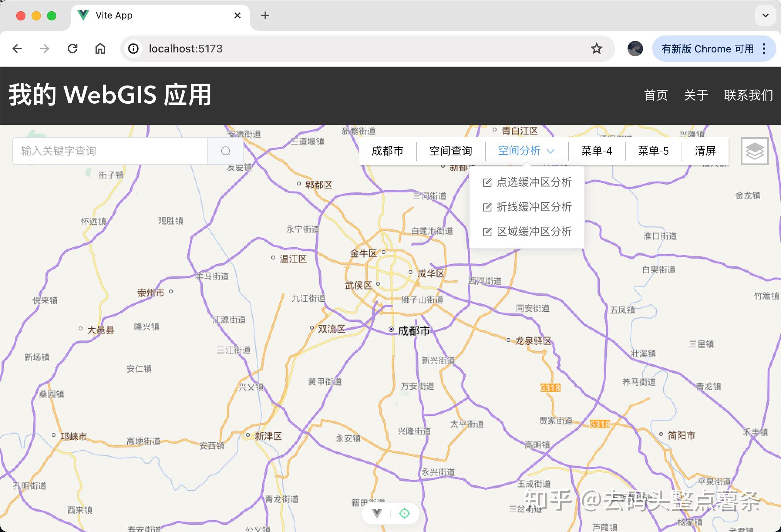Click the bookmark star in the address bar
Image resolution: width=781 pixels, height=532 pixels.
coord(596,49)
